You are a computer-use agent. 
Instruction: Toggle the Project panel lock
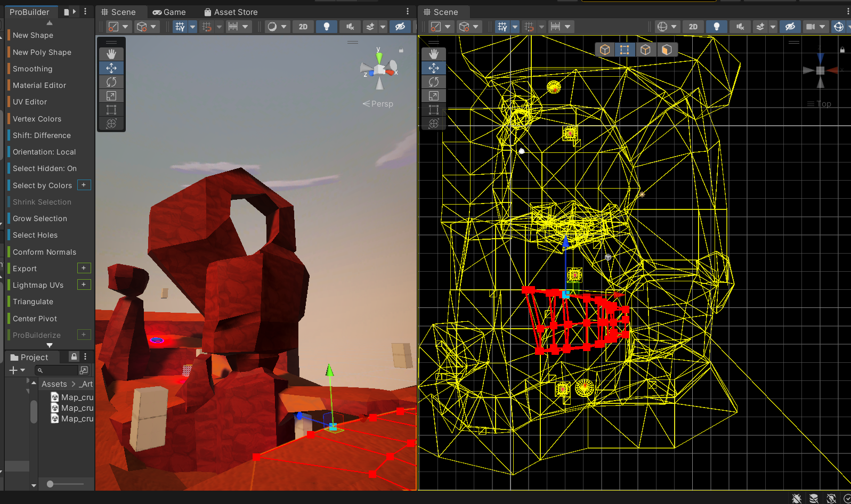[74, 356]
